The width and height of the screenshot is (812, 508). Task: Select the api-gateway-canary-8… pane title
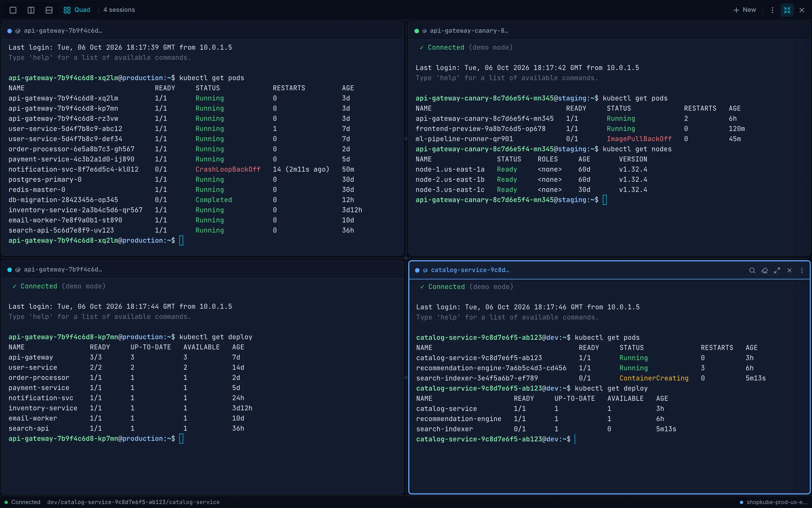[x=469, y=31]
